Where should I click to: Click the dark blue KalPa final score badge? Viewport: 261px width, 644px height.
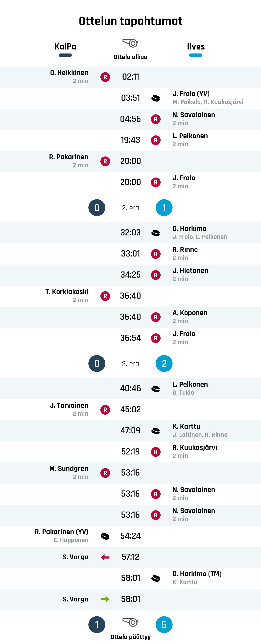tap(97, 624)
